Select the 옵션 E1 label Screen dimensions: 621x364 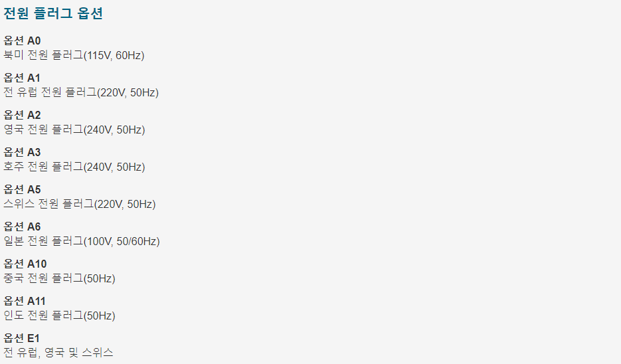pos(22,339)
